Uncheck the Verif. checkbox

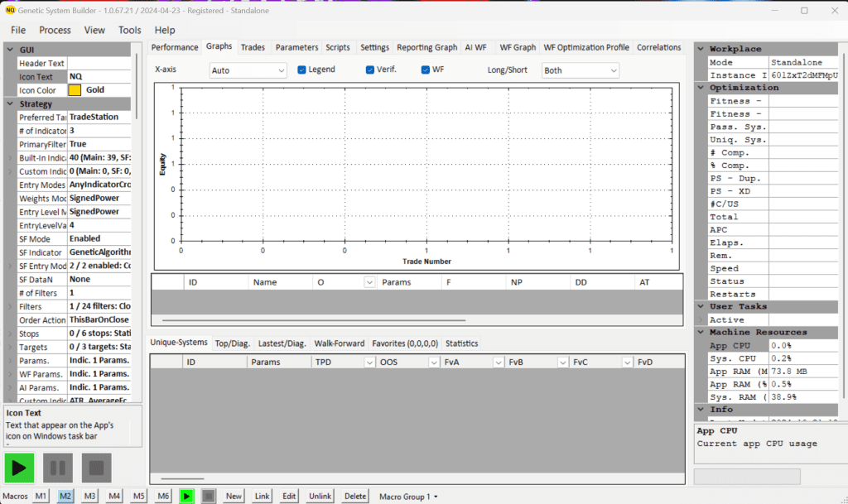pos(370,70)
